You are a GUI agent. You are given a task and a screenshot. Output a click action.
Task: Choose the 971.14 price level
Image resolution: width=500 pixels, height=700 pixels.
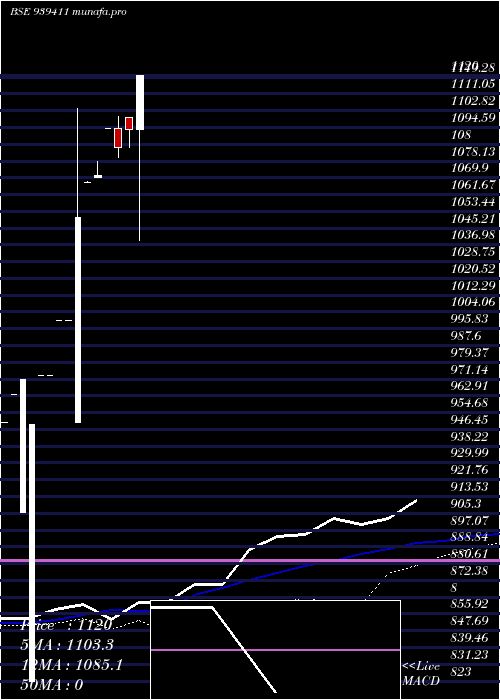pos(470,370)
